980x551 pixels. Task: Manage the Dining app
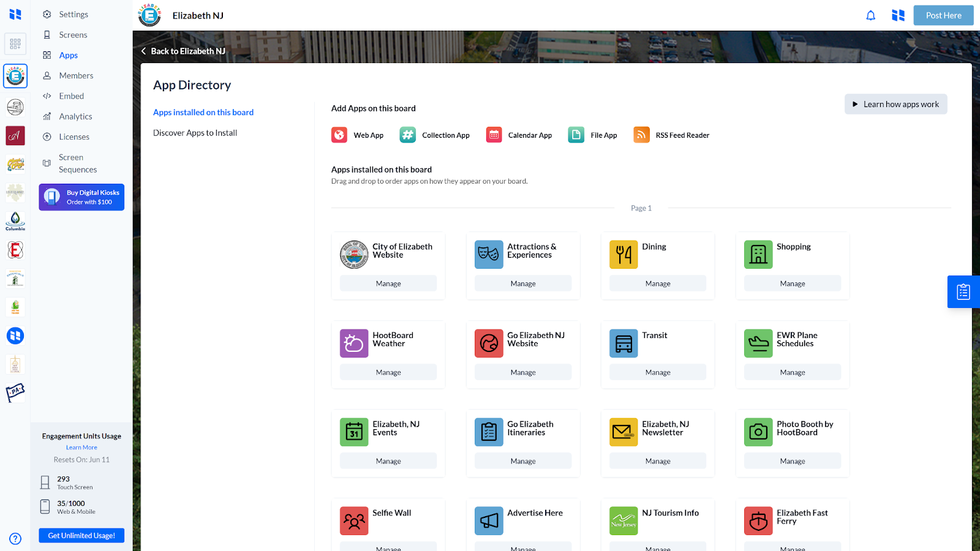pos(658,283)
